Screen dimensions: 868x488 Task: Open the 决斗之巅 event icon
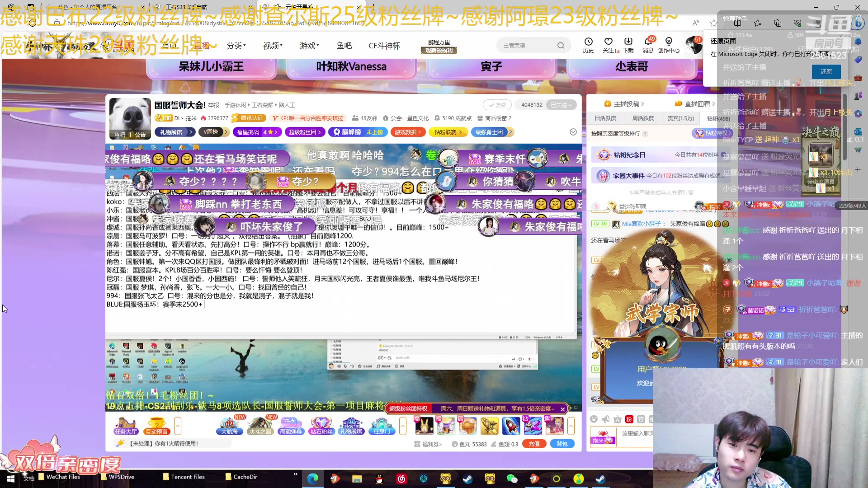point(261,425)
